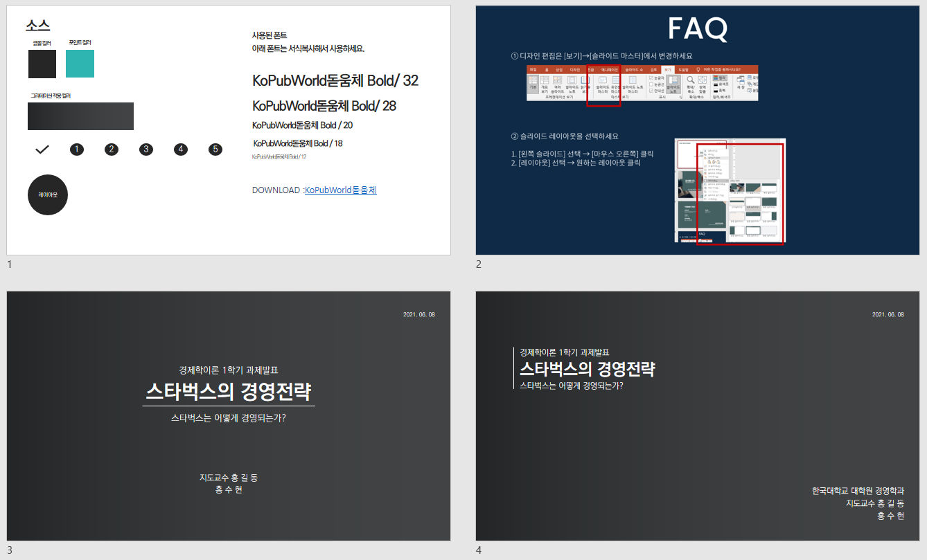
Task: Open the KoPubWorld돋움체 download link
Action: pyautogui.click(x=341, y=190)
